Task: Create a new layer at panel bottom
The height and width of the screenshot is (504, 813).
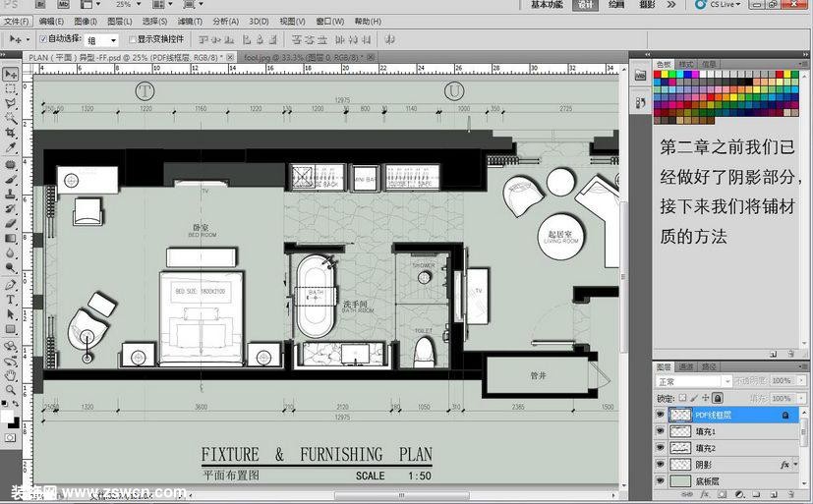Action: (773, 495)
